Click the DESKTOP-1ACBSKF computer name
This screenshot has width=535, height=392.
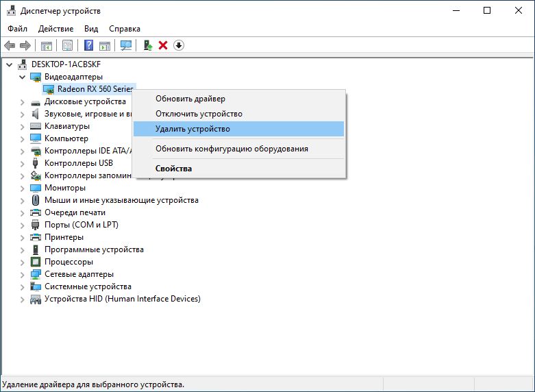66,64
